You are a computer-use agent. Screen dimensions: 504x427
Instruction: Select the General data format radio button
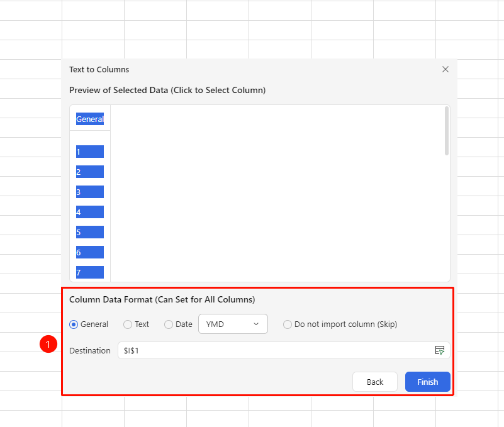point(74,324)
